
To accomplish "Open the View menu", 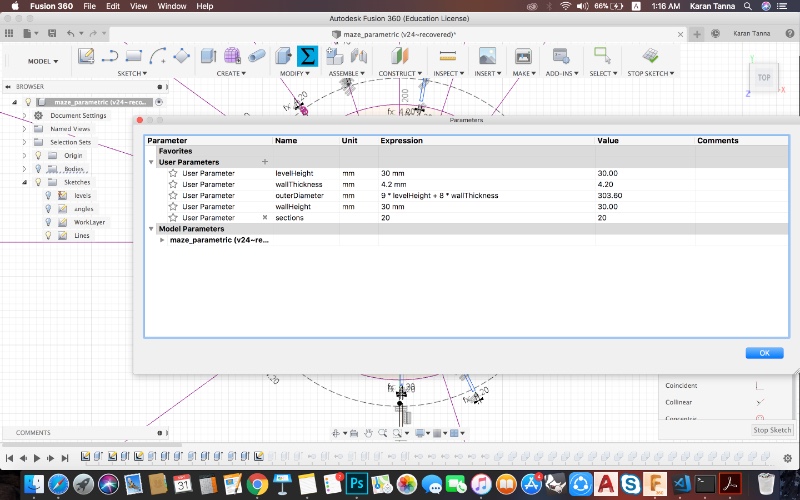I will tap(139, 6).
